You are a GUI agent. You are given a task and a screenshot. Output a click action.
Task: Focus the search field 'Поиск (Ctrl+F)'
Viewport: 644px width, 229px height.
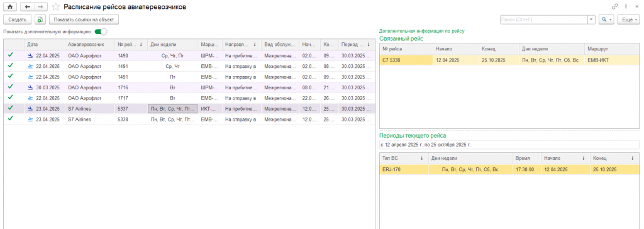click(543, 20)
